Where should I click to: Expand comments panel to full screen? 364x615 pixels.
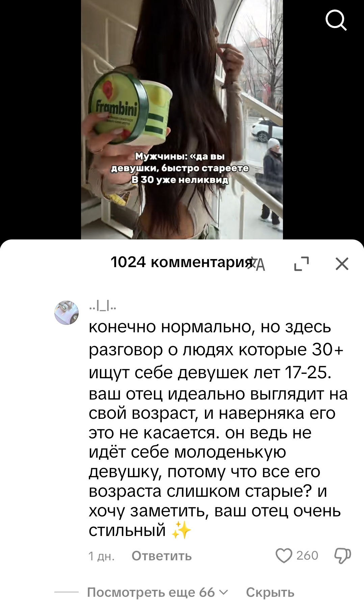(302, 263)
